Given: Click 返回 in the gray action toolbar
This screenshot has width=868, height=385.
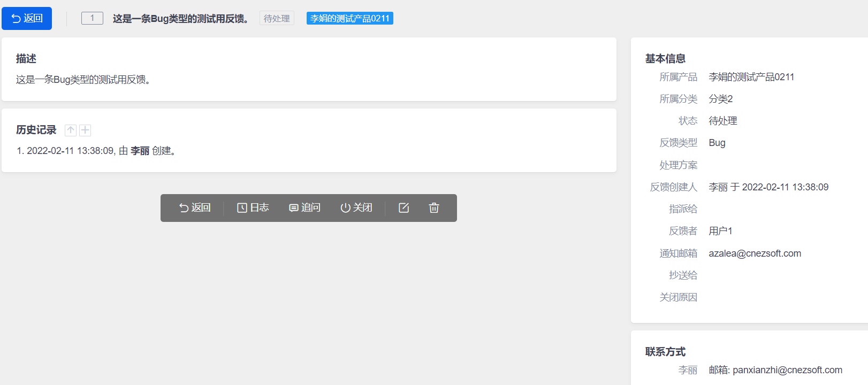Looking at the screenshot, I should [x=195, y=207].
